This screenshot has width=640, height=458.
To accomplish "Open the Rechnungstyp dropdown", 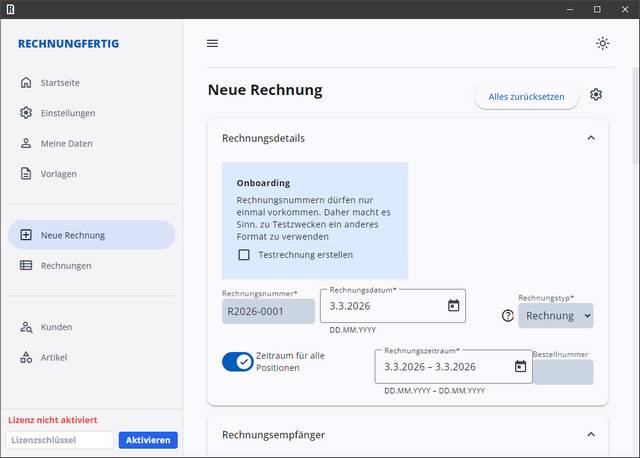I will [x=557, y=316].
